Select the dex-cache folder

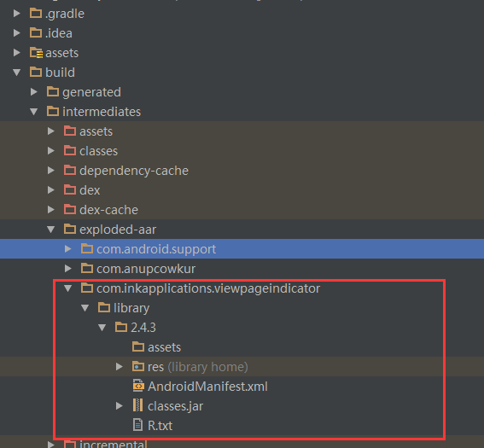tap(108, 210)
